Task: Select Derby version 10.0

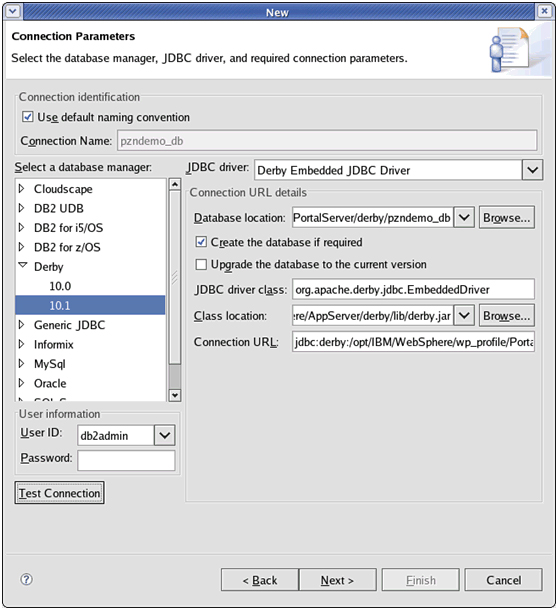Action: click(x=60, y=286)
